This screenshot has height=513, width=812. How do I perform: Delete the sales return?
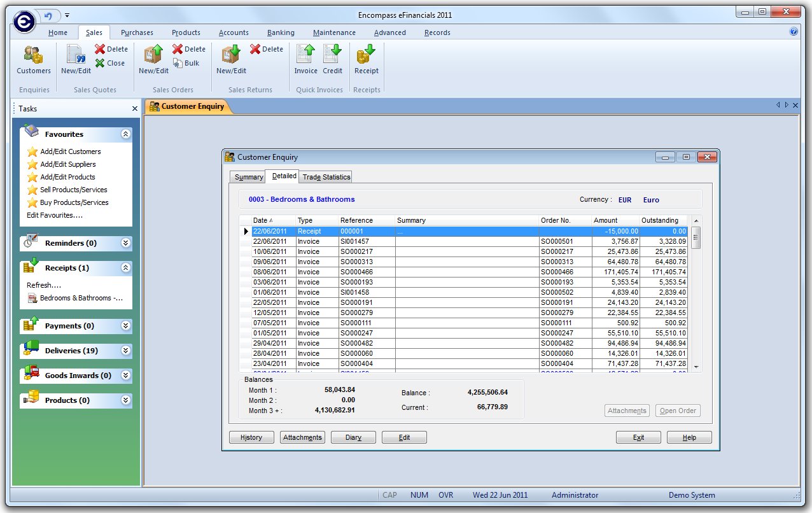(x=267, y=49)
